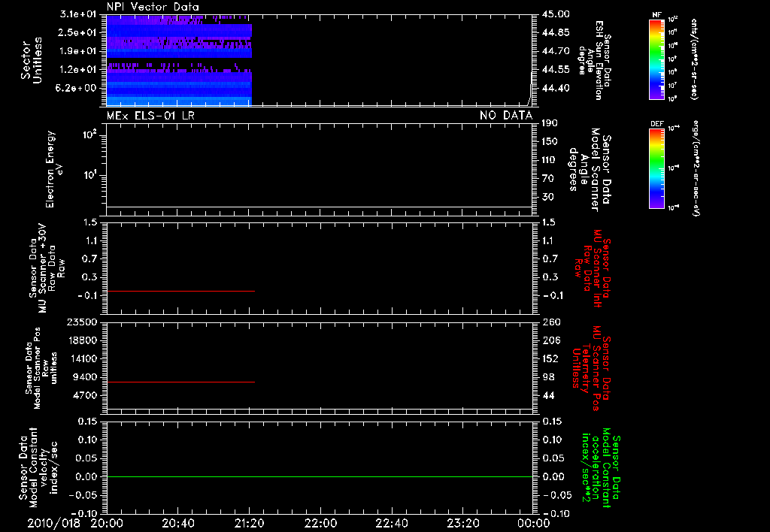Click the '2010/018' date label
This screenshot has height=532, width=770.
click(x=53, y=523)
